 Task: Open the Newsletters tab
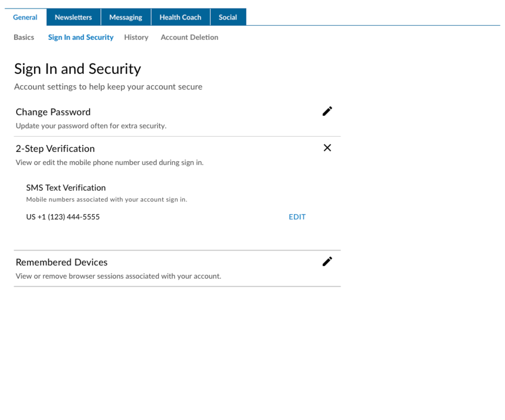coord(73,17)
